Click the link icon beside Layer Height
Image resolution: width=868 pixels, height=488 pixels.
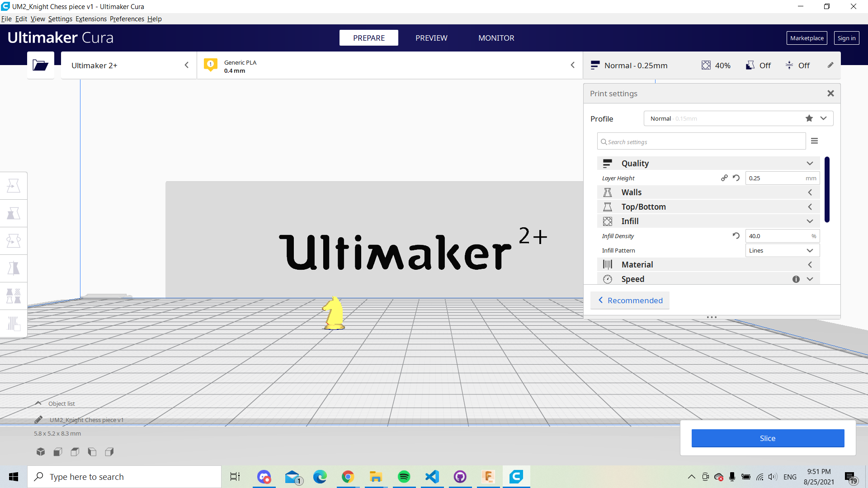[724, 178]
